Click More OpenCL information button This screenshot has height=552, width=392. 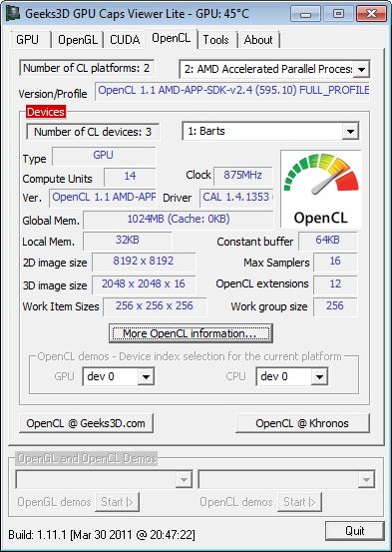pyautogui.click(x=191, y=333)
